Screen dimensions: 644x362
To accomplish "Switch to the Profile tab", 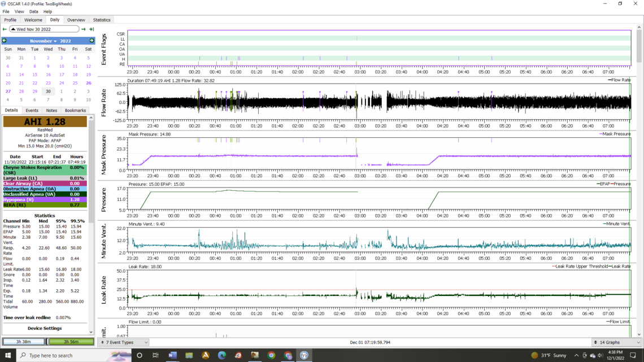I will 10,20.
